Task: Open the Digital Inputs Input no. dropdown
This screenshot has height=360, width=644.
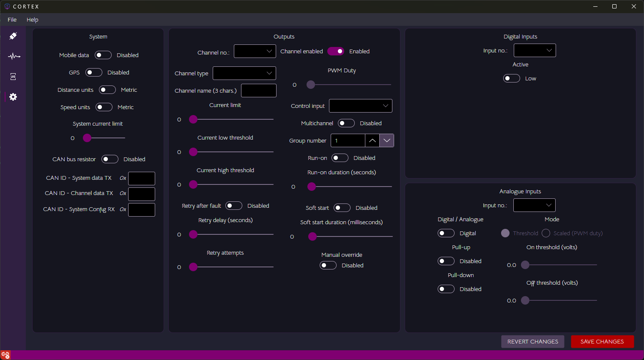Action: [x=534, y=50]
